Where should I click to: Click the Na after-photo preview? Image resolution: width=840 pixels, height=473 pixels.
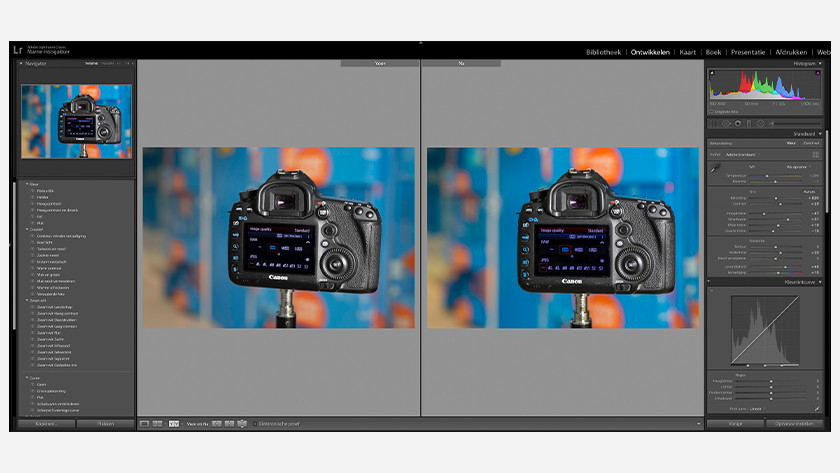(562, 238)
